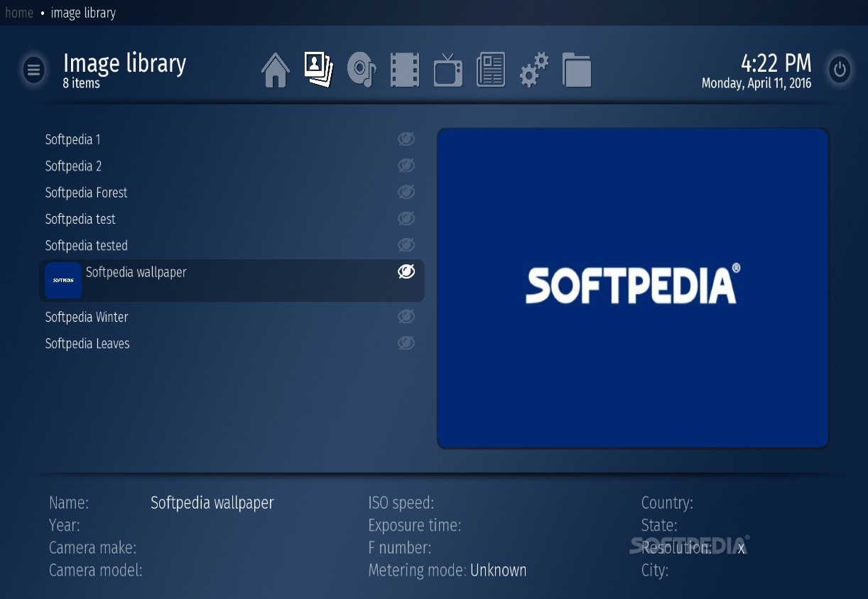Click the power button icon

pos(840,70)
